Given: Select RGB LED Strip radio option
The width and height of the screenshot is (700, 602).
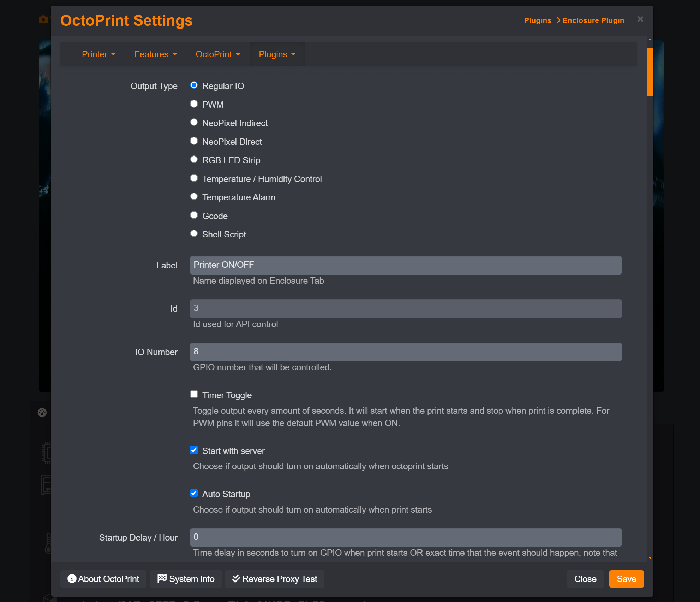Looking at the screenshot, I should pos(194,159).
